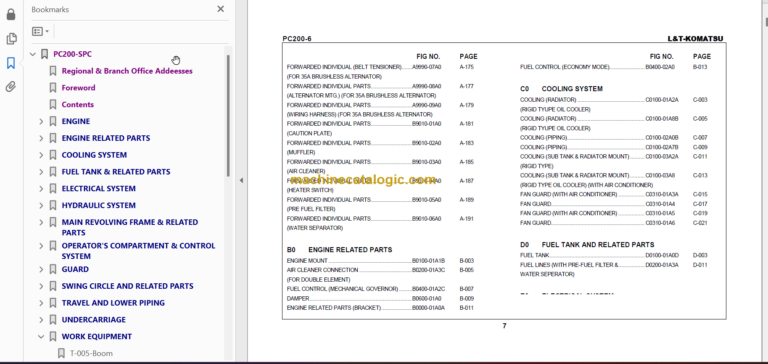Select TRAVEL AND LOWER PIPING label
The image size is (768, 364).
tap(113, 303)
